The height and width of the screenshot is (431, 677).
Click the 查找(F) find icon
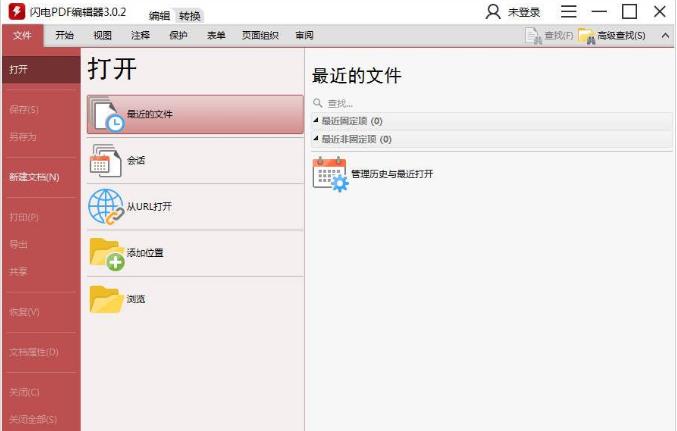[x=533, y=36]
